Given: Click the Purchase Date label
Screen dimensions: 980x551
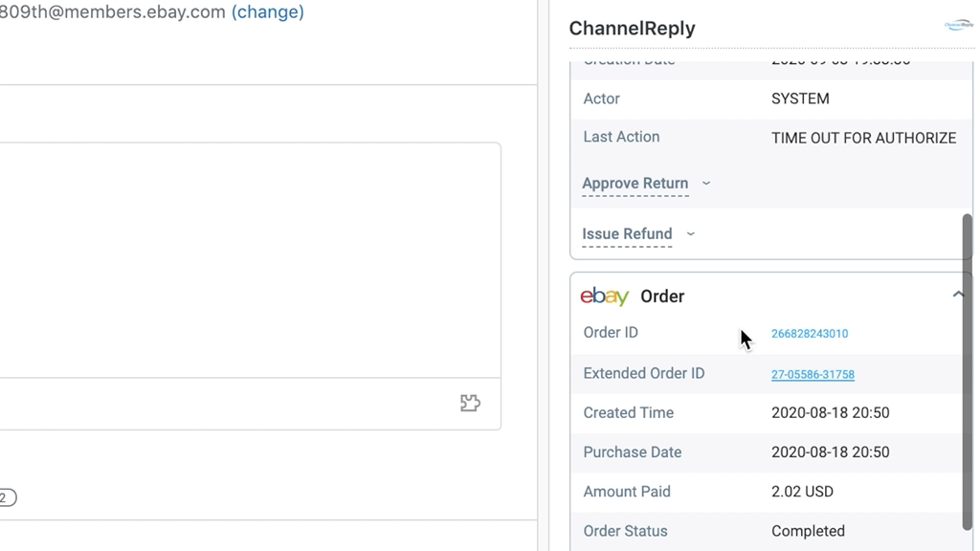Looking at the screenshot, I should [632, 452].
